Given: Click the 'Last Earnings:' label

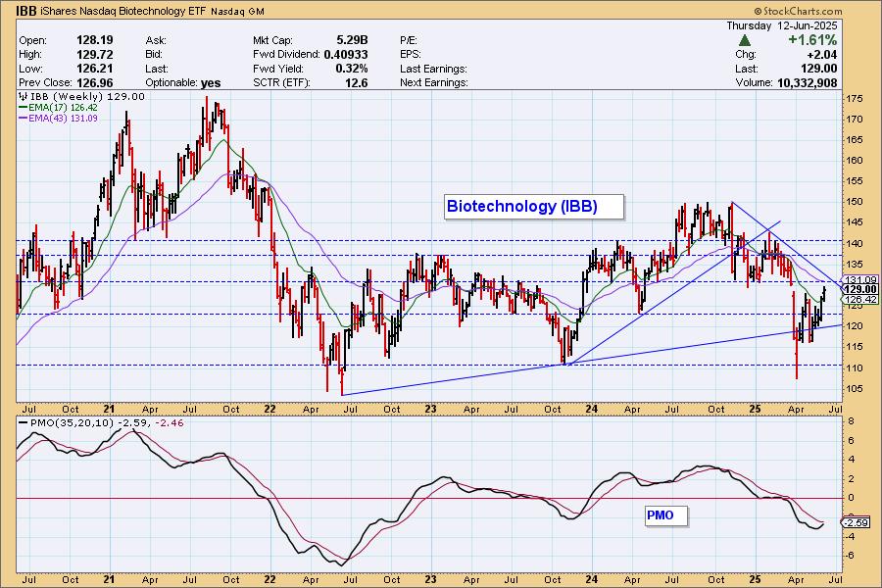Looking at the screenshot, I should tap(434, 69).
